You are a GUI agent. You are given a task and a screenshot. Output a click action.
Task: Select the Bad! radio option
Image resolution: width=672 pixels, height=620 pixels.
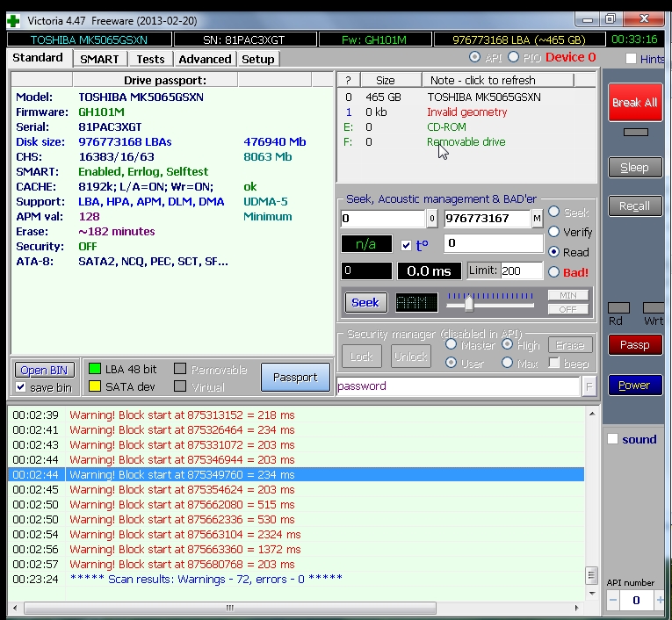(554, 272)
